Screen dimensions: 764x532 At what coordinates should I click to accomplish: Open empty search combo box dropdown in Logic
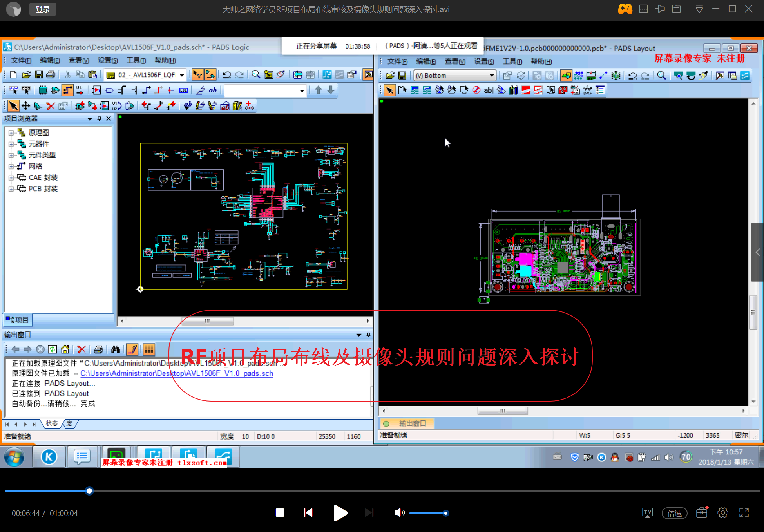click(x=302, y=91)
